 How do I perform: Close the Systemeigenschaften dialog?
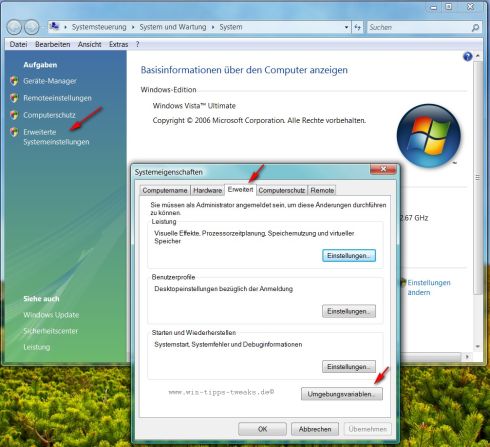click(383, 169)
